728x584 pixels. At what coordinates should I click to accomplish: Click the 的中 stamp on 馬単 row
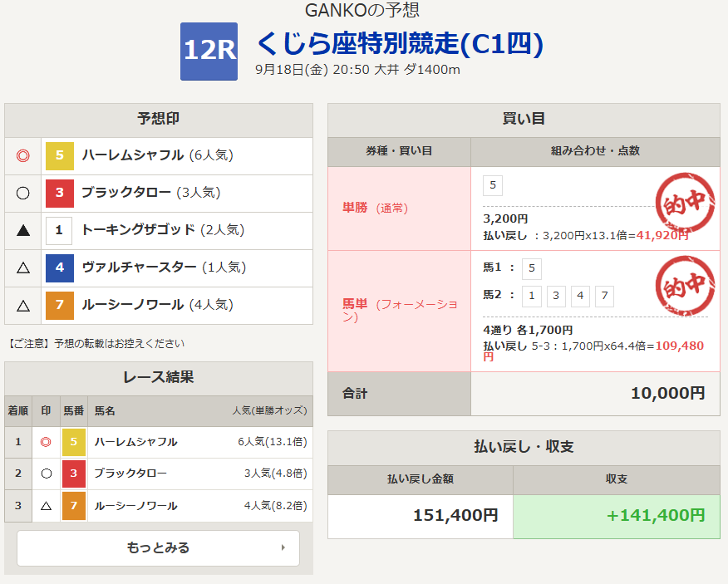pos(685,286)
